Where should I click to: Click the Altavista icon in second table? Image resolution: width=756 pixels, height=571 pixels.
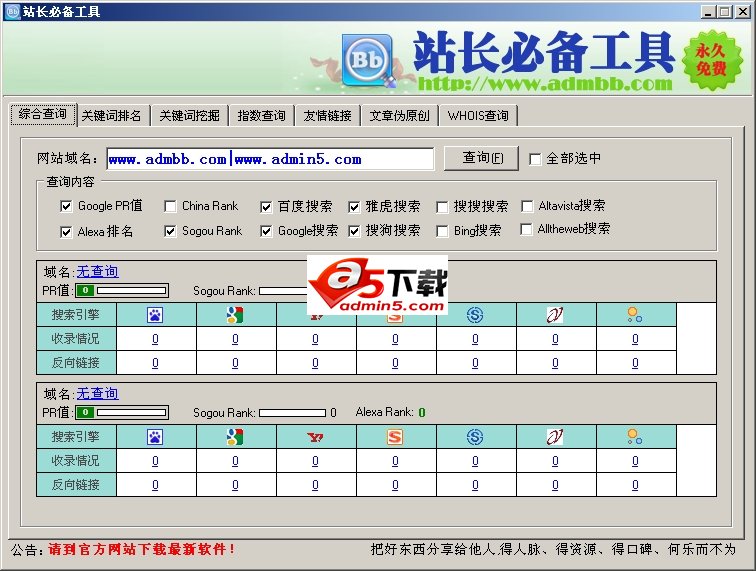point(555,437)
